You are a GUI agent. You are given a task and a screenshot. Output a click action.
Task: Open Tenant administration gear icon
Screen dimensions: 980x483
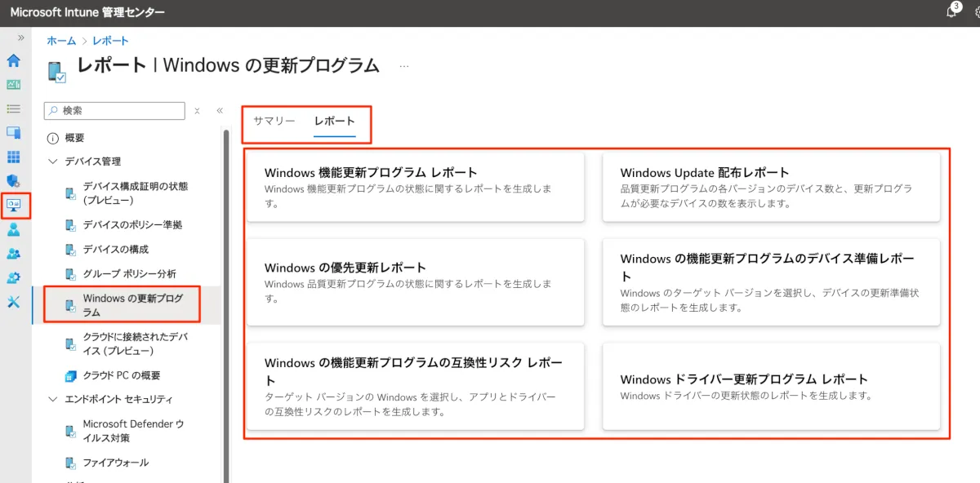coord(14,277)
